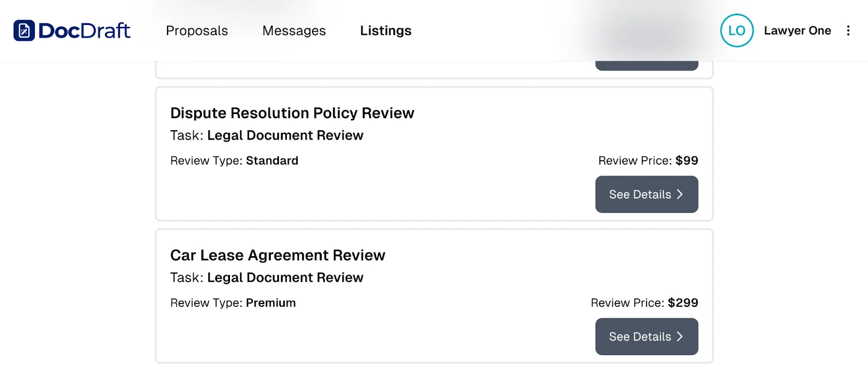Open Car Lease Agreement Review title
This screenshot has width=868, height=367.
278,255
